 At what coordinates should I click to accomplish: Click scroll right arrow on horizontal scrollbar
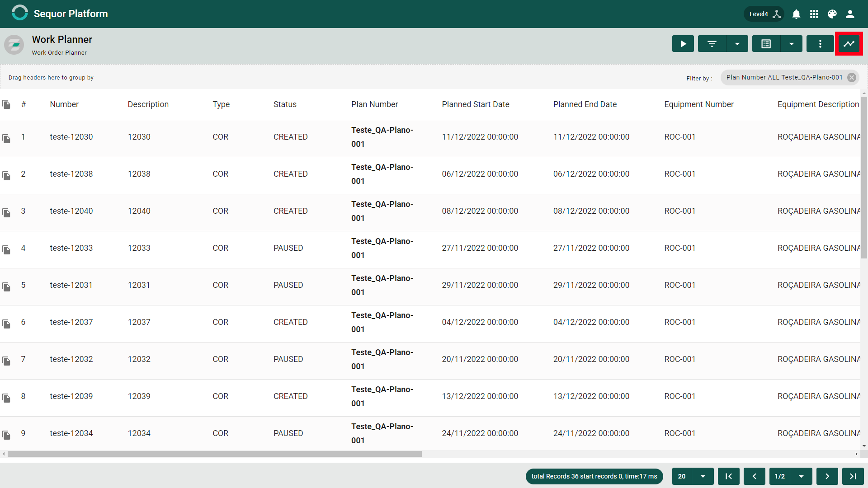pos(856,454)
